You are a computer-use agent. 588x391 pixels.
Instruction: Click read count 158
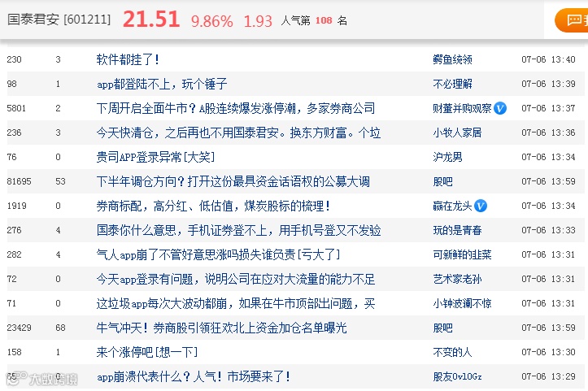pos(15,352)
